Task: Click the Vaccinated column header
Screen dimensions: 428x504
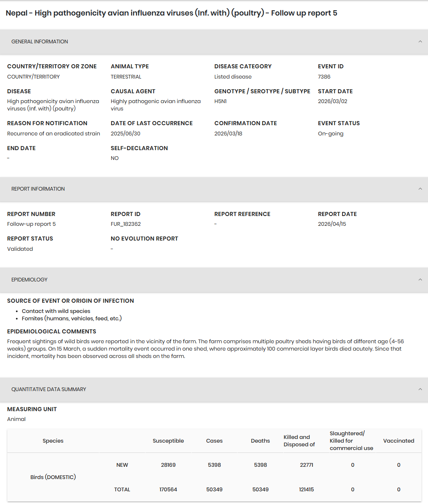Action: click(399, 441)
